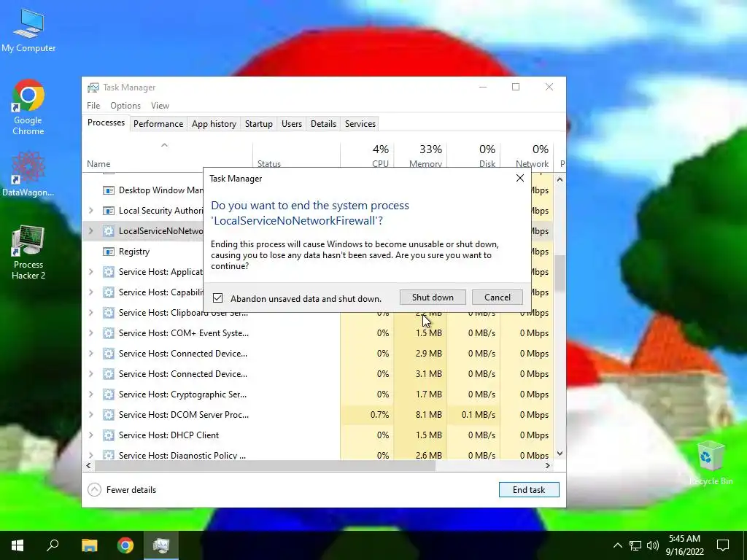Click the horizontal scrollbar thumb

(264, 466)
